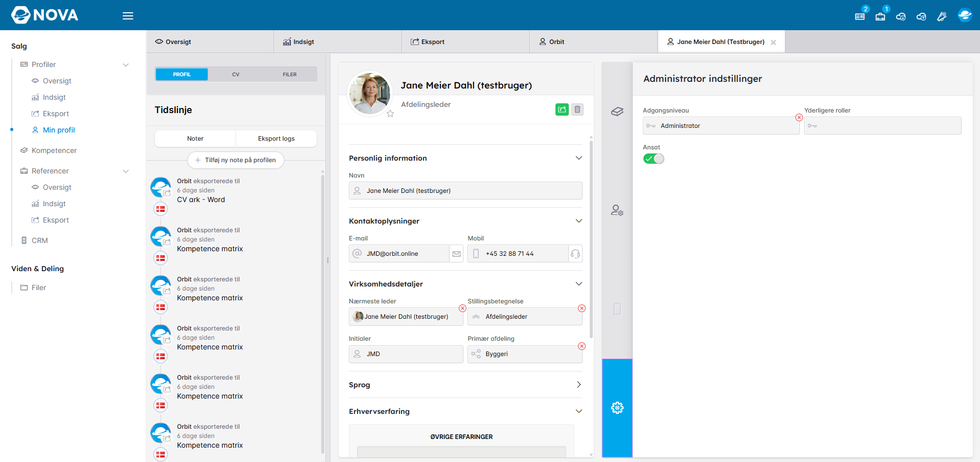Clear the Adgangsniveau Administrator value
This screenshot has width=980, height=462.
tap(799, 118)
